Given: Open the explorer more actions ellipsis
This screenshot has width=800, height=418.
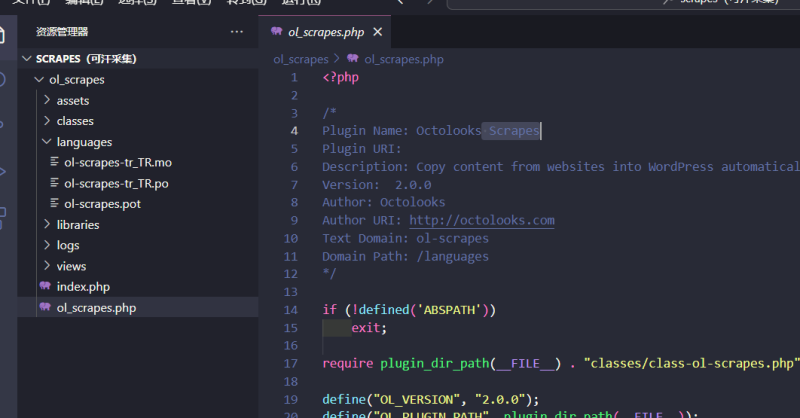Looking at the screenshot, I should (237, 32).
